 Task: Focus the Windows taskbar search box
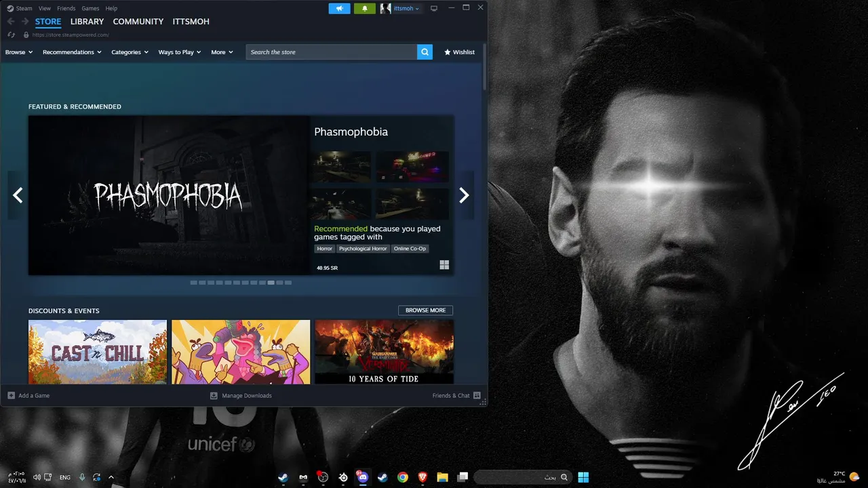coord(522,477)
